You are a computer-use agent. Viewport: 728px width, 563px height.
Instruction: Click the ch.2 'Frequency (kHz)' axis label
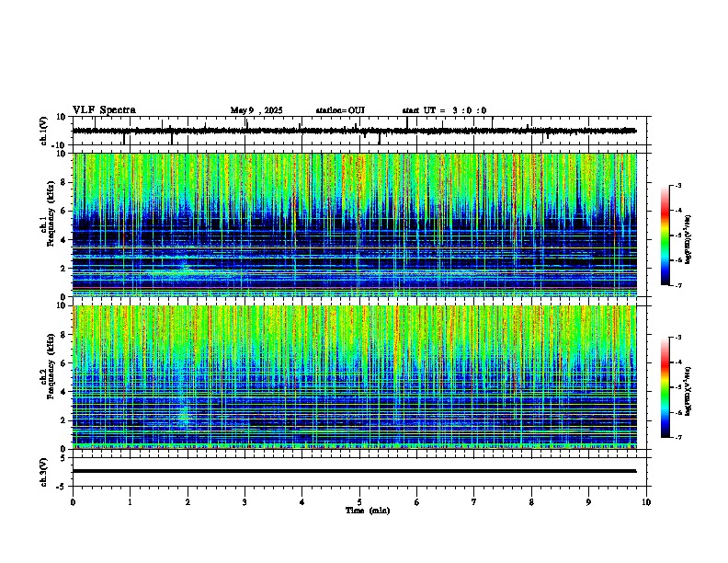click(51, 366)
